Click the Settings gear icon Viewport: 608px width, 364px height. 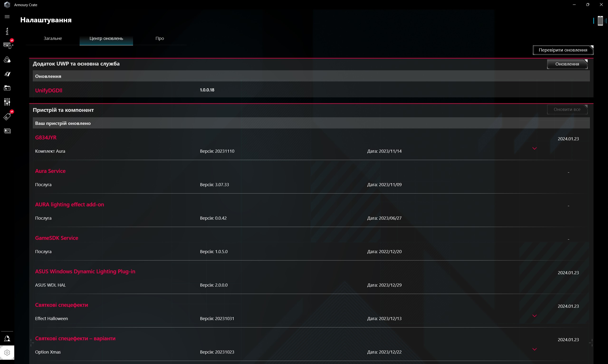pos(7,352)
